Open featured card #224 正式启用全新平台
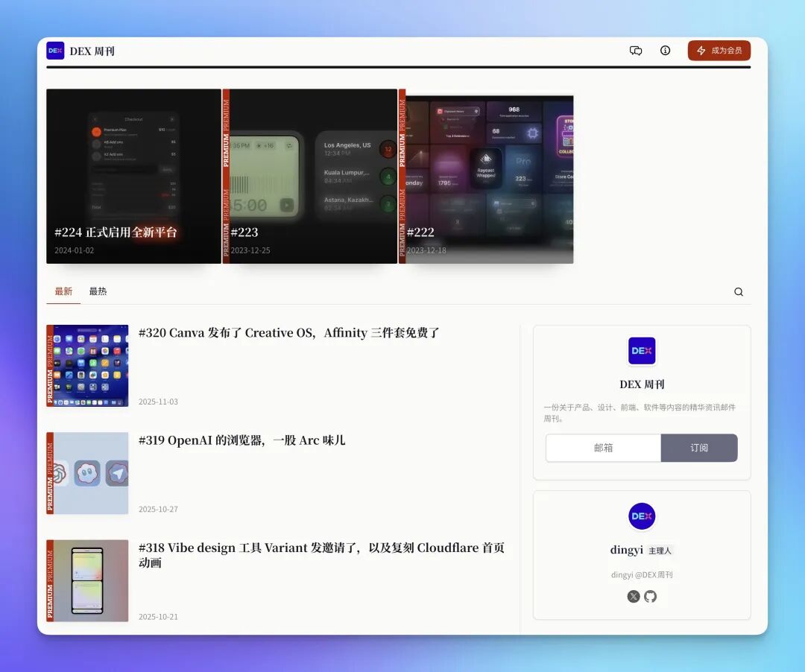805x672 pixels. [133, 177]
